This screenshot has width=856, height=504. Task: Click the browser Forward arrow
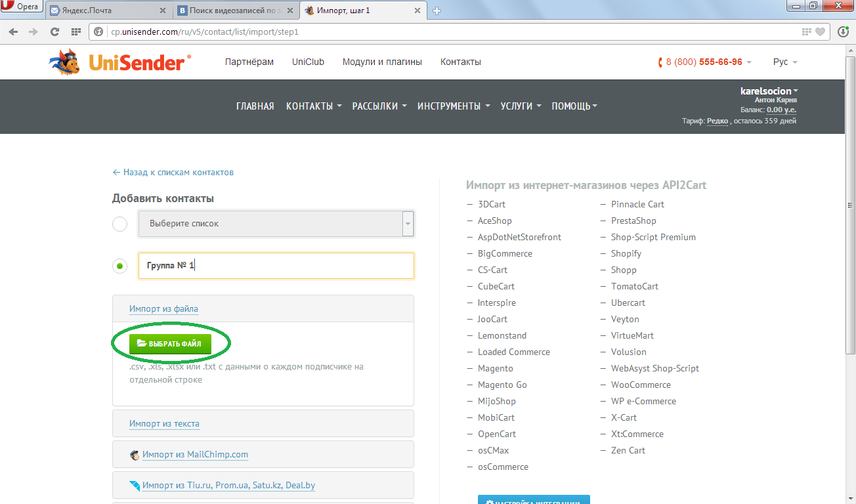point(33,31)
